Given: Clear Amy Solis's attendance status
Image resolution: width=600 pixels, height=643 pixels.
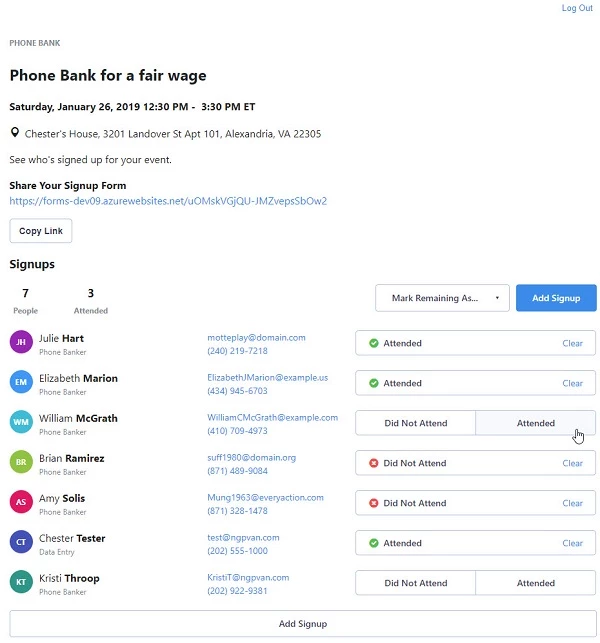Looking at the screenshot, I should tap(572, 503).
